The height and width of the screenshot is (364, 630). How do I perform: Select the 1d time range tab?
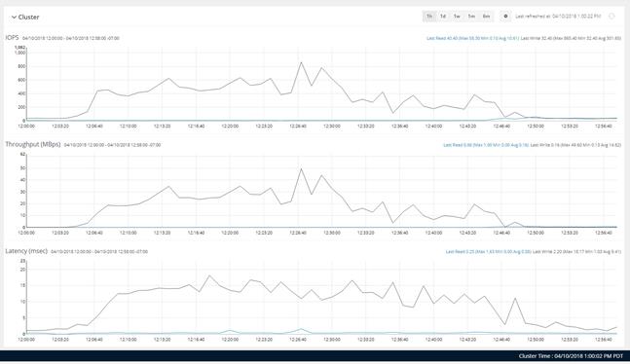coord(443,17)
